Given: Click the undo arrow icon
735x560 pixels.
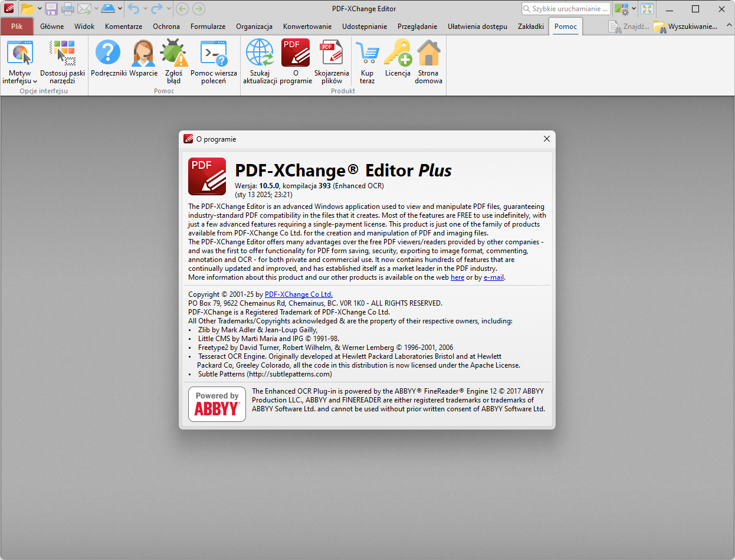Looking at the screenshot, I should coord(133,9).
